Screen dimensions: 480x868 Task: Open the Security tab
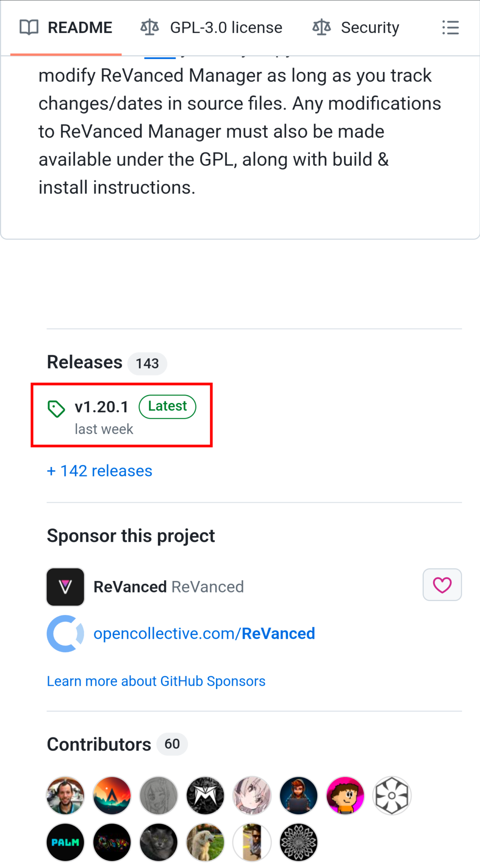pos(370,27)
